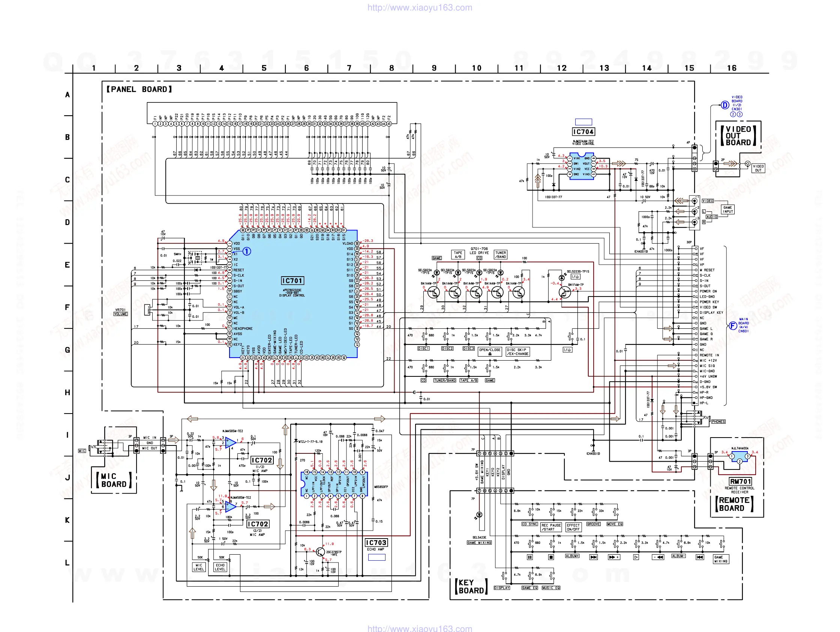Click the RM701 remote control receiver label
840x632 pixels.
pos(740,482)
